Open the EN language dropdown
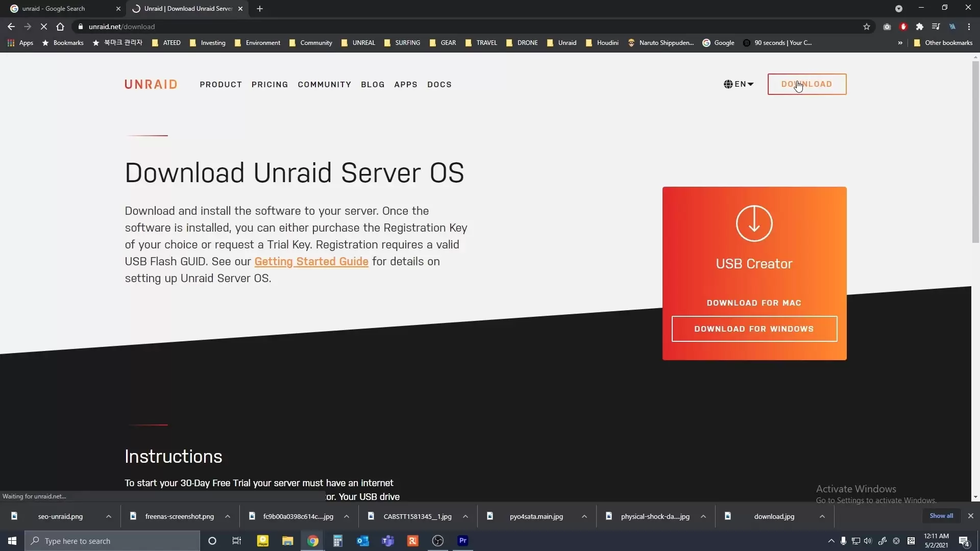The height and width of the screenshot is (551, 980). click(739, 84)
